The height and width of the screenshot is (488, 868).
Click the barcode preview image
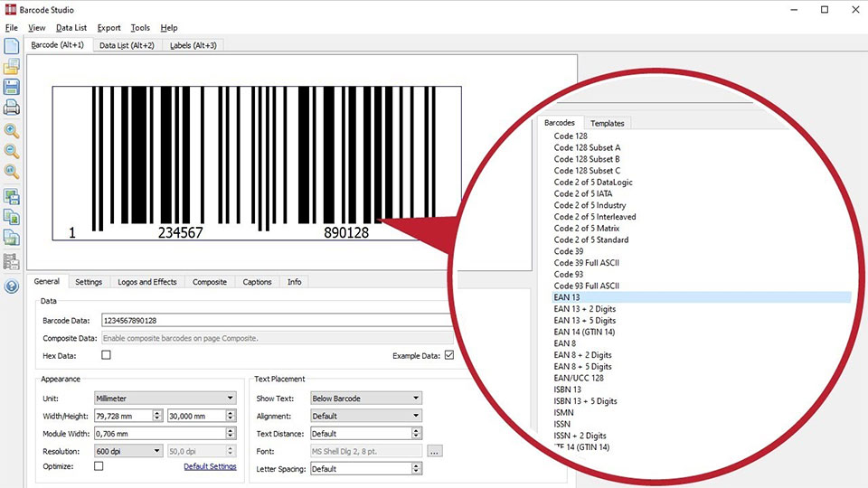pos(257,164)
